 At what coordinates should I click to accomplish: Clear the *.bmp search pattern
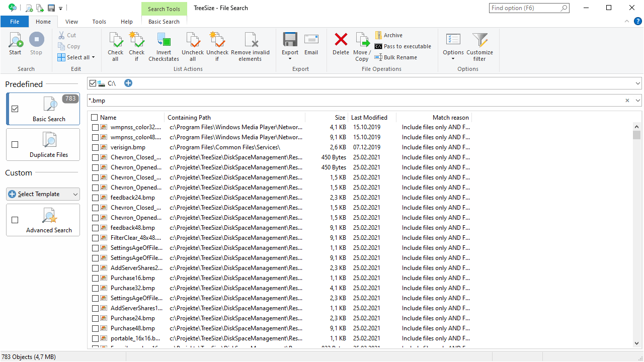point(627,101)
